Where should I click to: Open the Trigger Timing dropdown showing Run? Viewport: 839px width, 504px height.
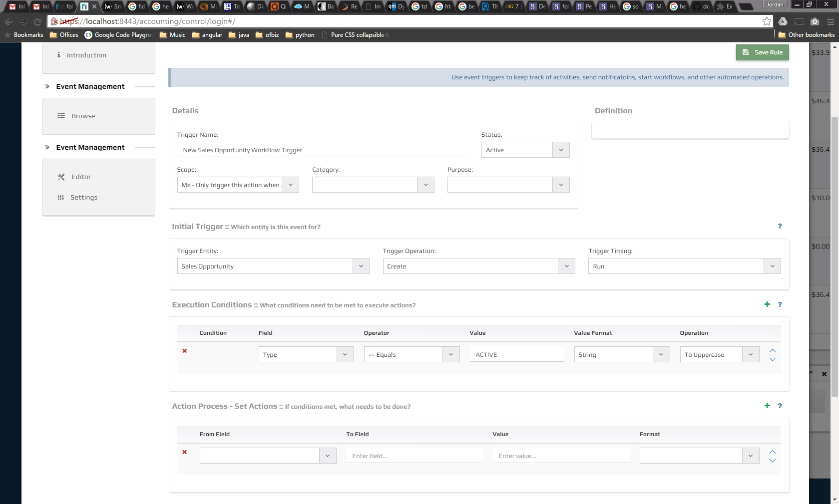tap(684, 266)
